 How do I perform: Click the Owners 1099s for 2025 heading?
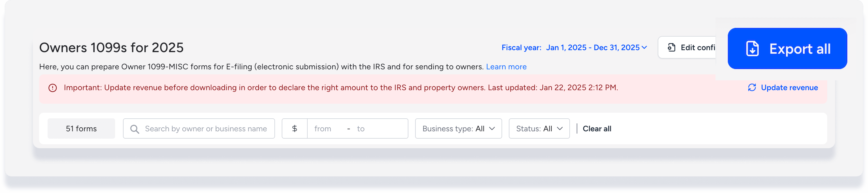[x=111, y=48]
